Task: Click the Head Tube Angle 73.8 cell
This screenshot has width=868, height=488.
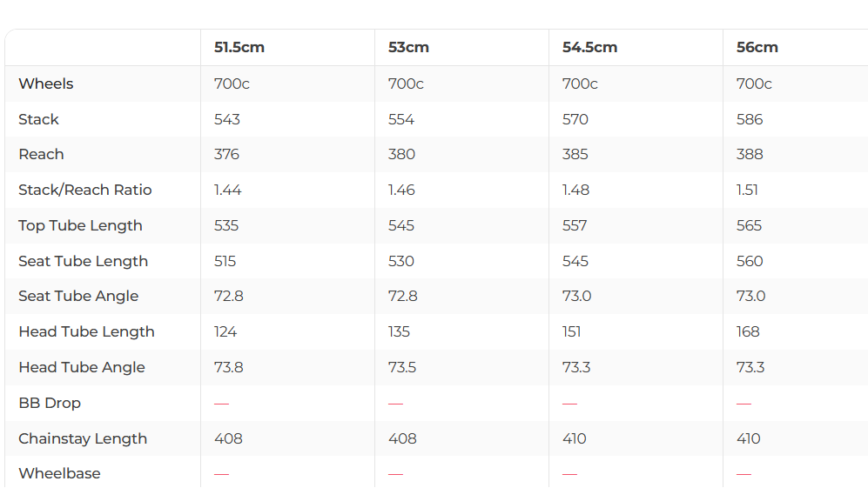Action: (x=229, y=368)
